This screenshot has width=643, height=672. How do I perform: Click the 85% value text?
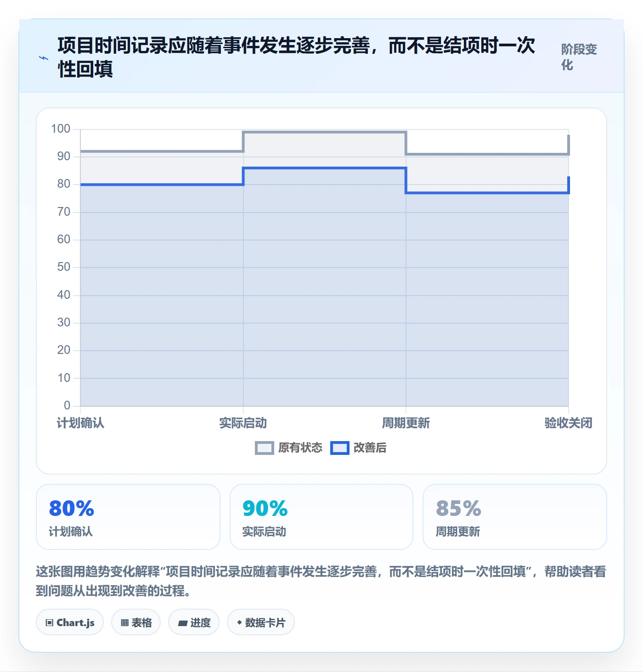[458, 508]
